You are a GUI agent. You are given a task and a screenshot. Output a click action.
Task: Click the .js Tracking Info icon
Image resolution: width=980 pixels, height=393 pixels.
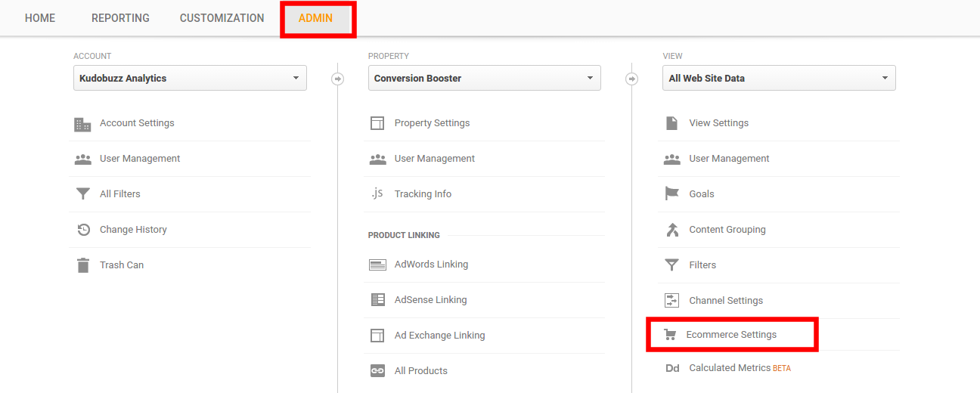(x=377, y=193)
